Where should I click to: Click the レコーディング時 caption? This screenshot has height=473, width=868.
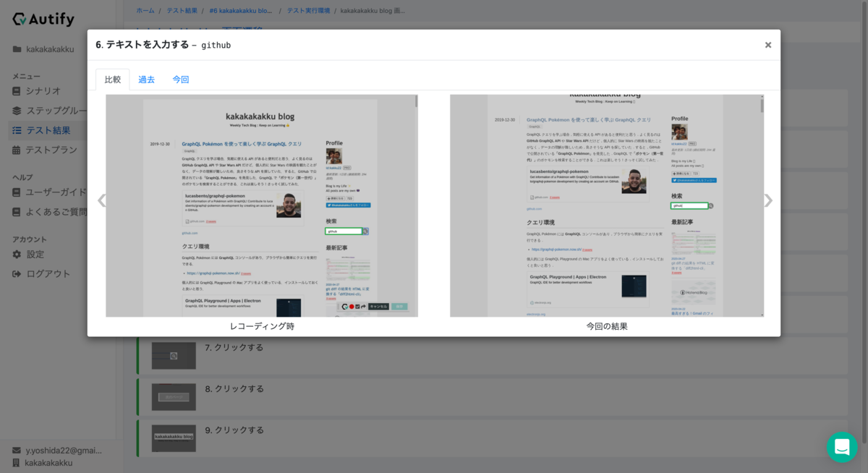[x=262, y=326]
